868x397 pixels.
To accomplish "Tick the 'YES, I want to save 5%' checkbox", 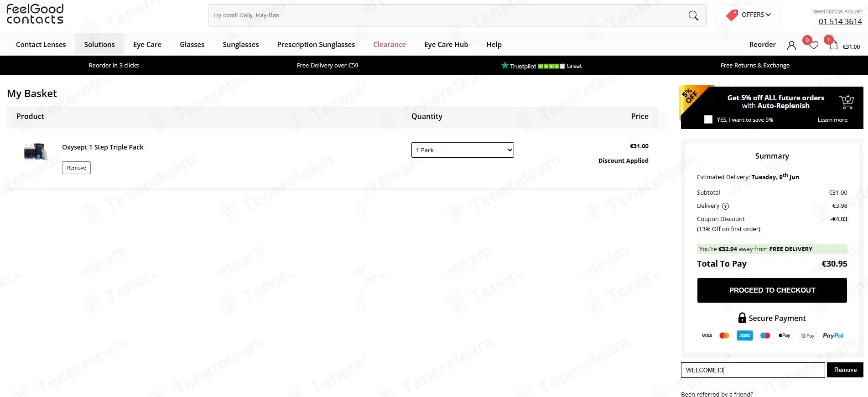I will tap(708, 119).
